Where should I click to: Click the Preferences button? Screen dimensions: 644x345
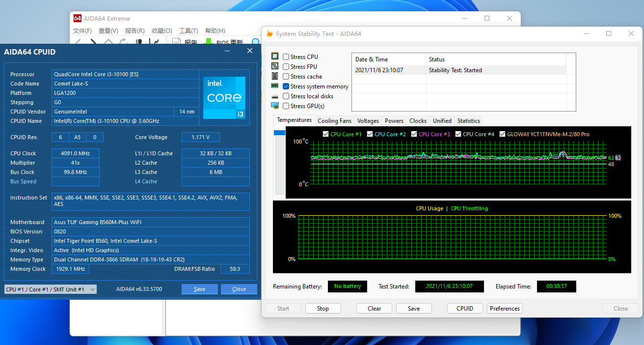[505, 308]
